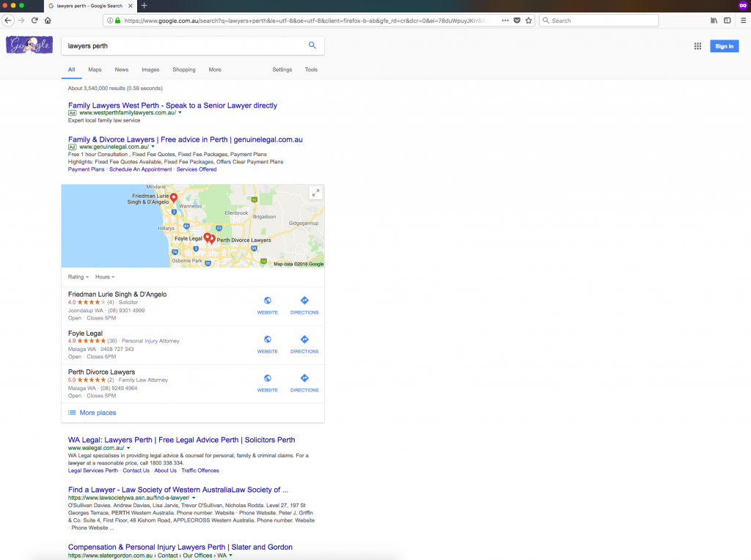Open the Firefox hamburger menu

coord(744,21)
